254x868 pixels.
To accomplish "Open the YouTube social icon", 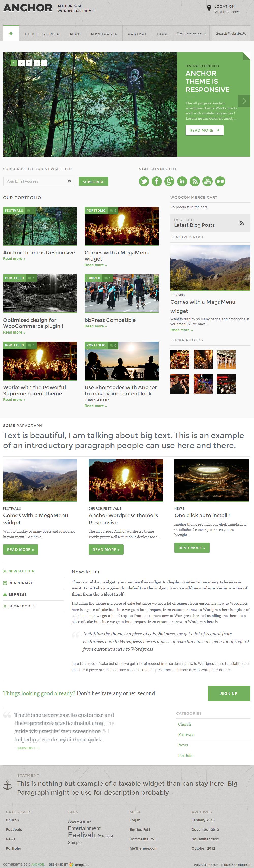I will (208, 181).
